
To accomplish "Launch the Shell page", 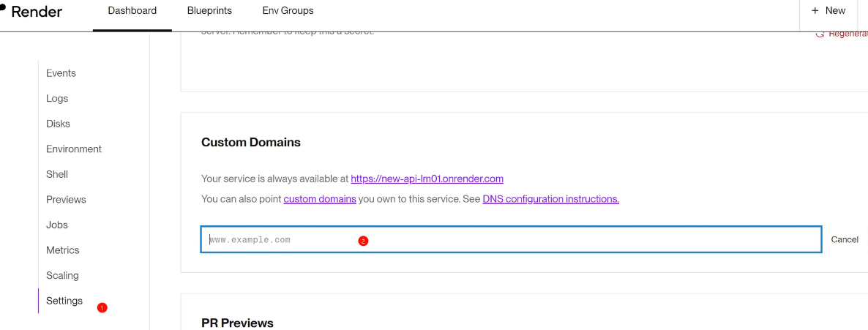I will pos(57,174).
